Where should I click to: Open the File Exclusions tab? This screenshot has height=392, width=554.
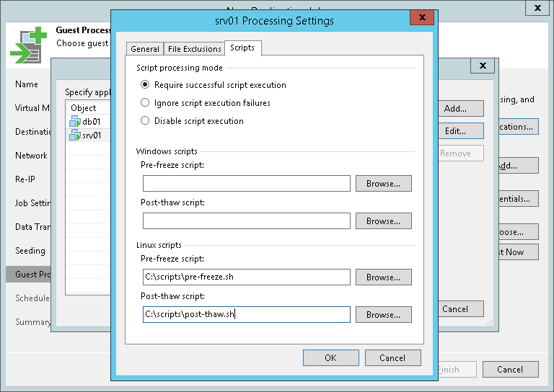(194, 49)
